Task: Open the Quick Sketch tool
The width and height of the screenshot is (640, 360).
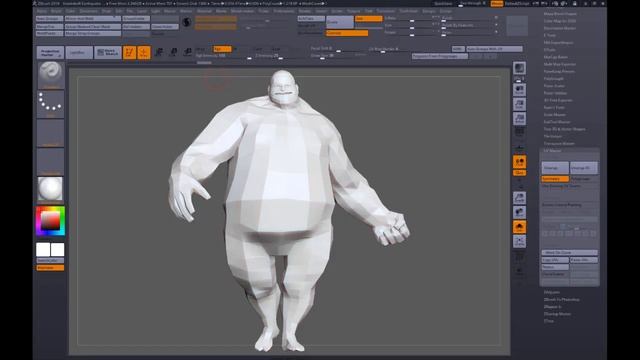Action: 108,52
